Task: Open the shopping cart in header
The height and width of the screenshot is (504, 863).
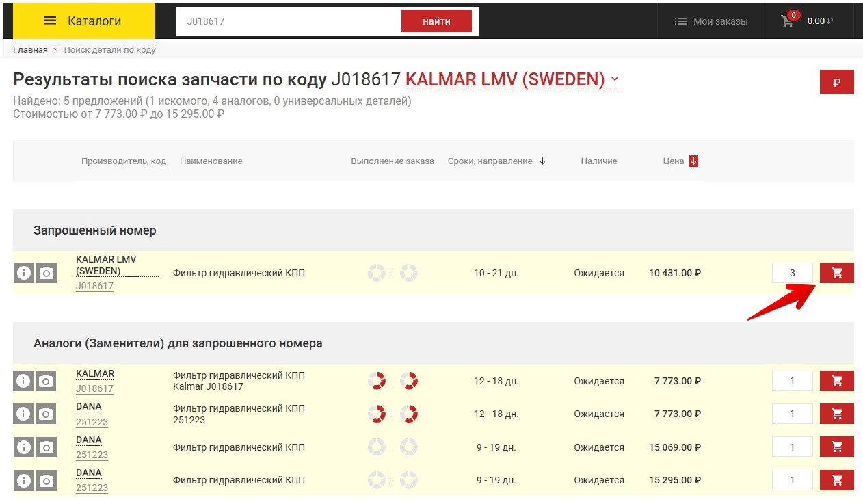Action: (806, 21)
